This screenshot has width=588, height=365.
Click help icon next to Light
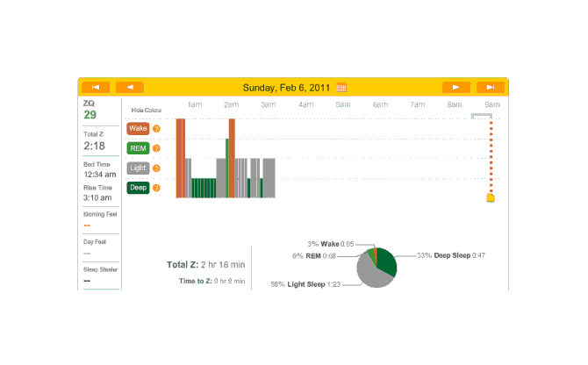[x=157, y=168]
